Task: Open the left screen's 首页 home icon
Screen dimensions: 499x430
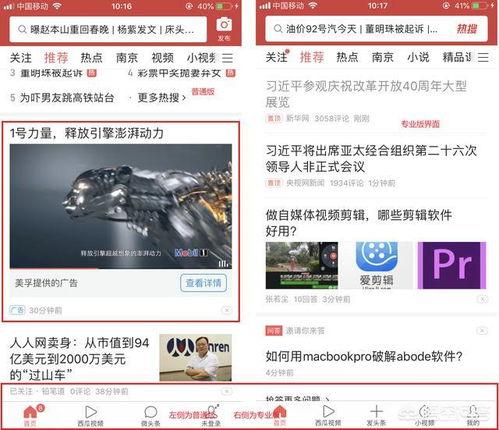Action: click(x=30, y=416)
